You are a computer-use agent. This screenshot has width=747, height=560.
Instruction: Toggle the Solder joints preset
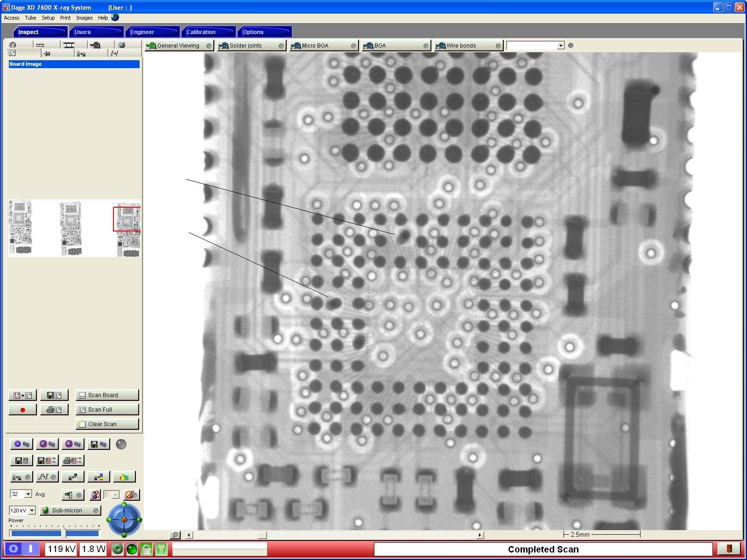click(251, 45)
